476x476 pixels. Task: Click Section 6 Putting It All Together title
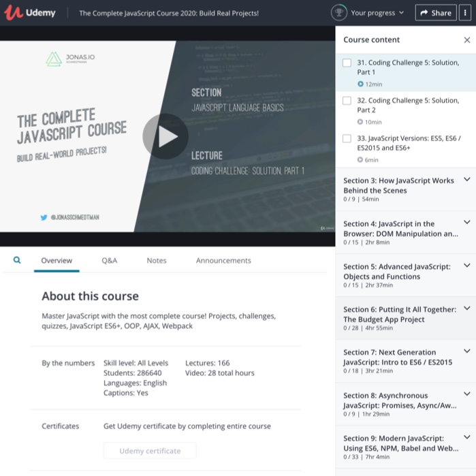tap(400, 314)
